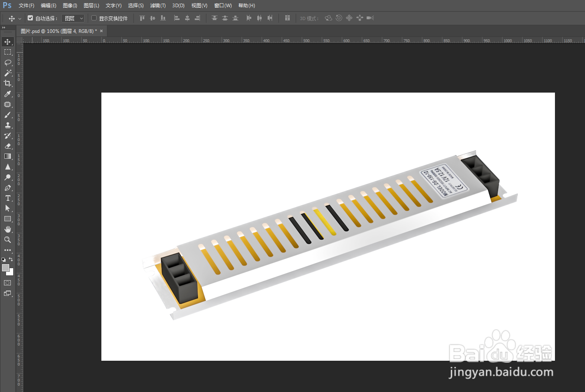Select the Clone Stamp tool
585x392 pixels.
(x=8, y=125)
